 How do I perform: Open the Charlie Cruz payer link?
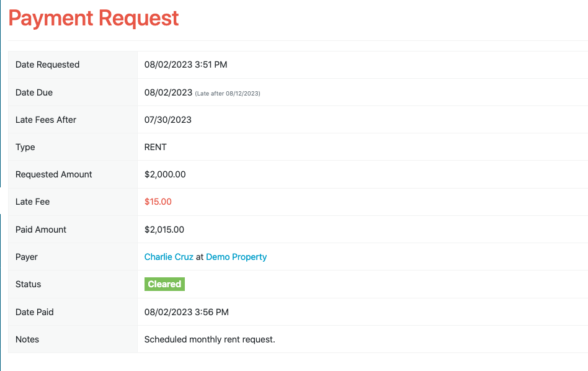click(169, 257)
